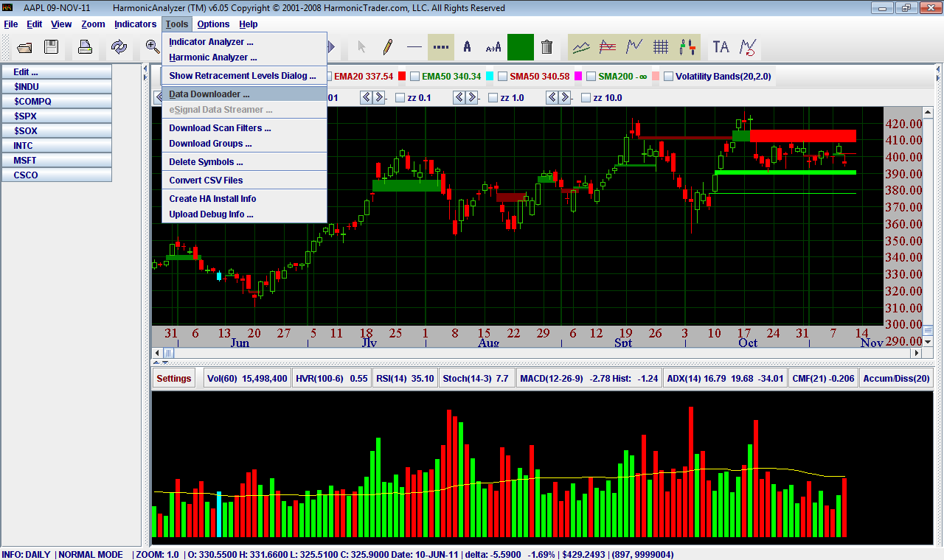Enable the EMA50 checkbox
The height and width of the screenshot is (560, 944).
(x=415, y=76)
